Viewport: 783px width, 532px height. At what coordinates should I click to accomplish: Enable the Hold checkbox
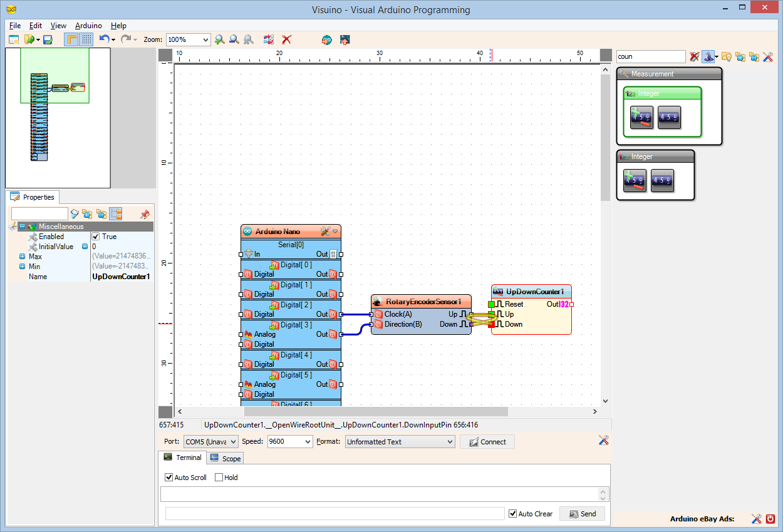click(219, 478)
